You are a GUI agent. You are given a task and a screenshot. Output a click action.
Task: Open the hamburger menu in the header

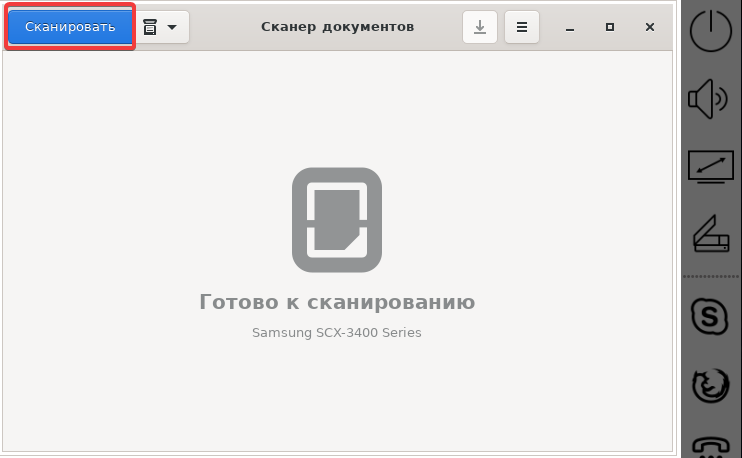tap(521, 28)
